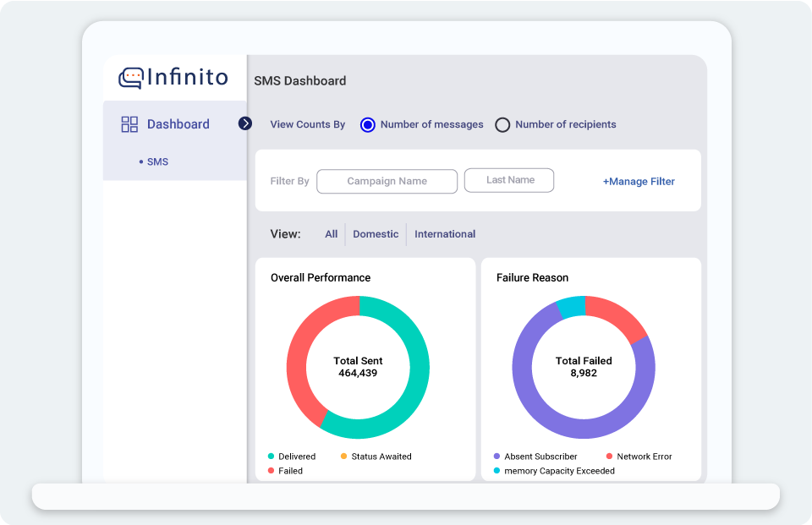Click the memory Capacity Exceeded legend dot
812x525 pixels.
(497, 471)
